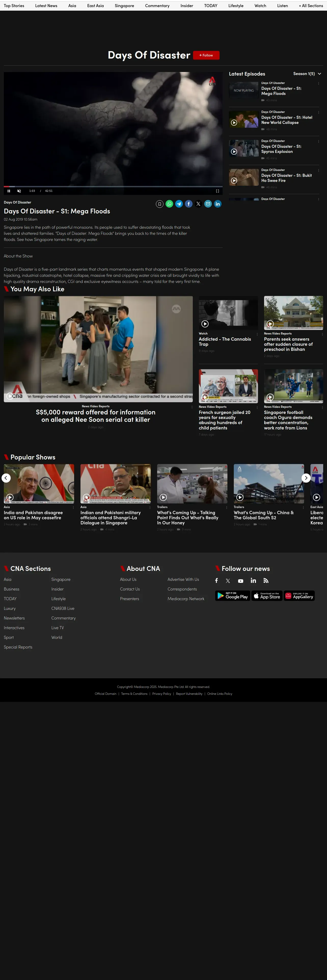Image resolution: width=327 pixels, height=980 pixels.
Task: Open the Huawei AppGallery badge
Action: click(x=299, y=596)
